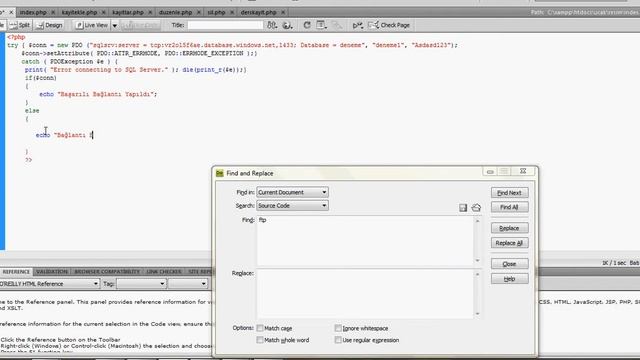
Task: Close the index.php tab
Action: 53,12
